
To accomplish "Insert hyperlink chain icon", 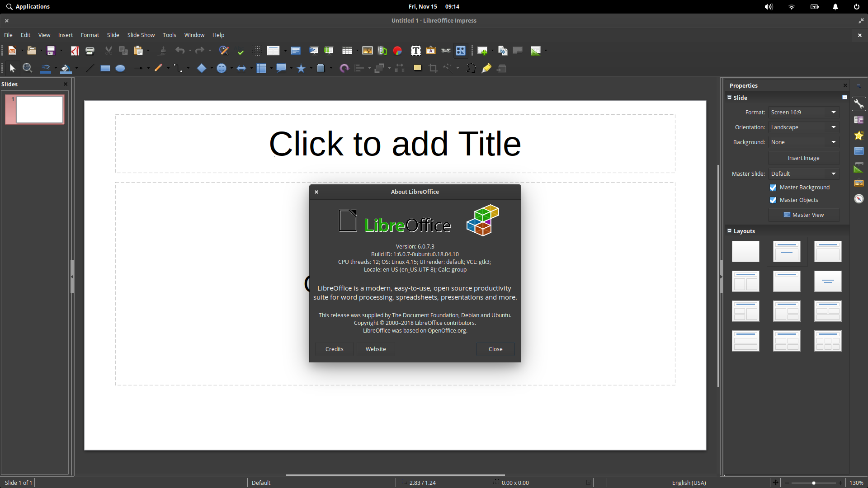I will point(446,51).
